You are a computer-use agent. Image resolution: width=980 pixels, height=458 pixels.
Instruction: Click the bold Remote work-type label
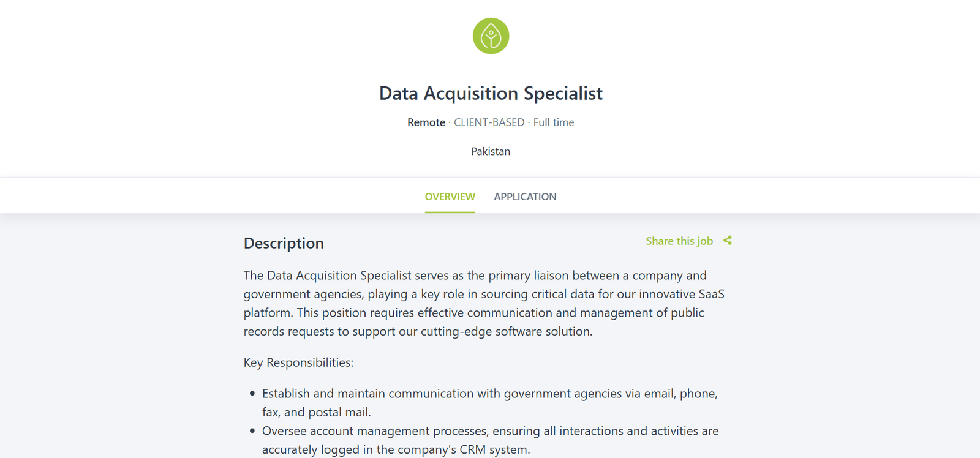426,122
